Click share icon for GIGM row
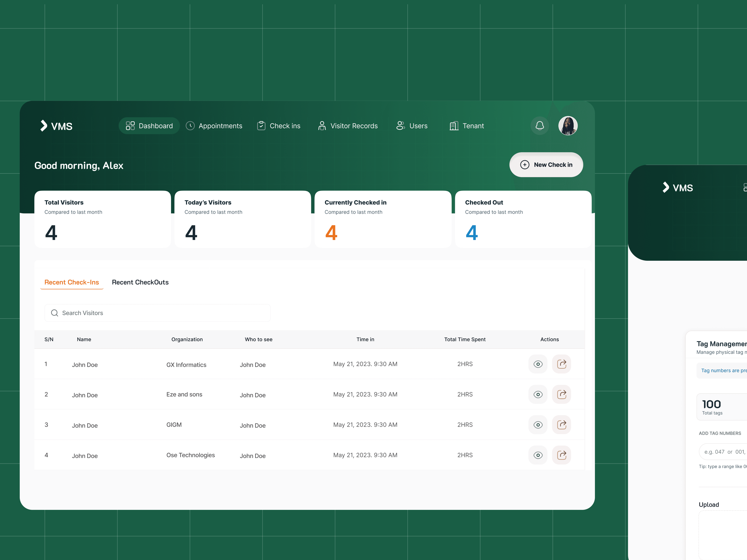 tap(562, 425)
